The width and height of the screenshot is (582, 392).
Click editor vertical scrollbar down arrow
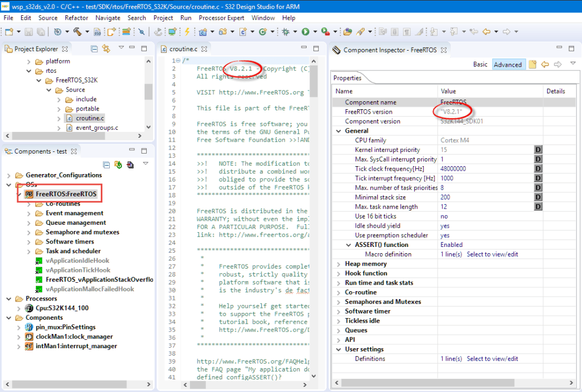(313, 376)
